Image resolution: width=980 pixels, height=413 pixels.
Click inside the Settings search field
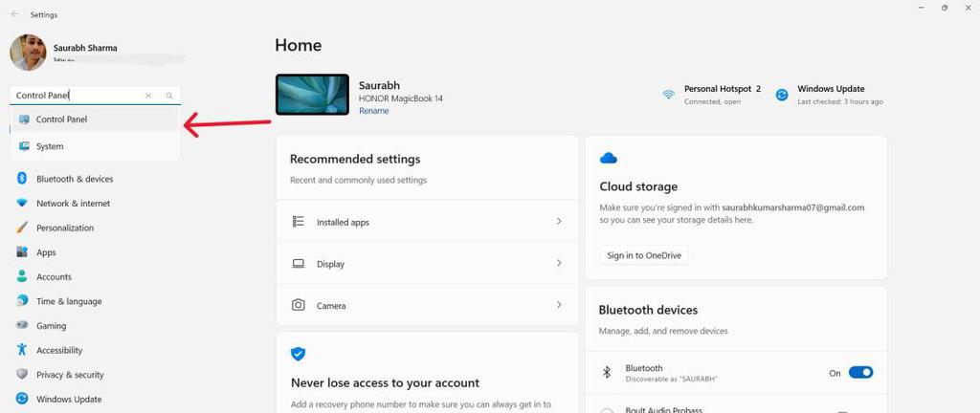pyautogui.click(x=77, y=96)
